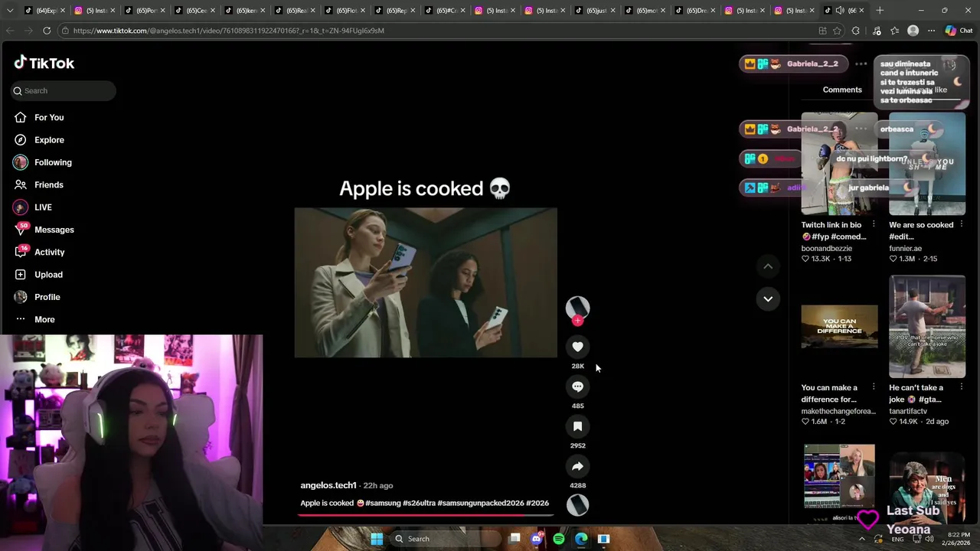Share the video with arrow icon
Viewport: 980px width, 551px height.
[x=577, y=466]
